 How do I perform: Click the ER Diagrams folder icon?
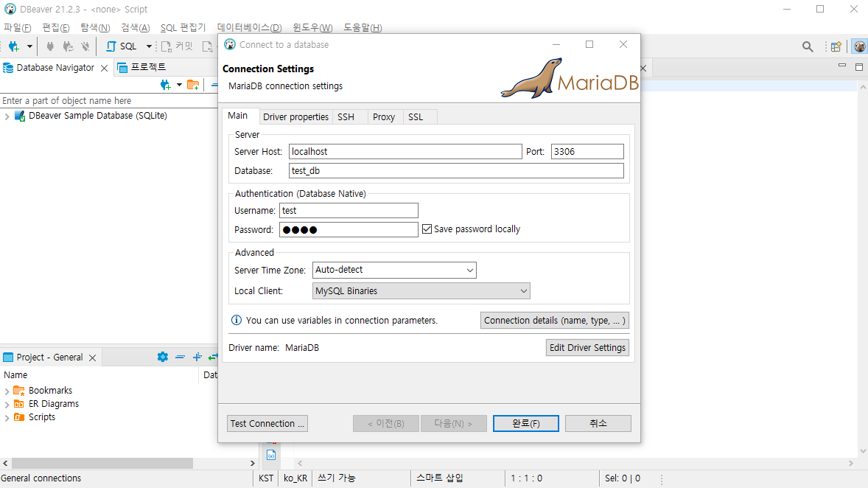[x=19, y=404]
